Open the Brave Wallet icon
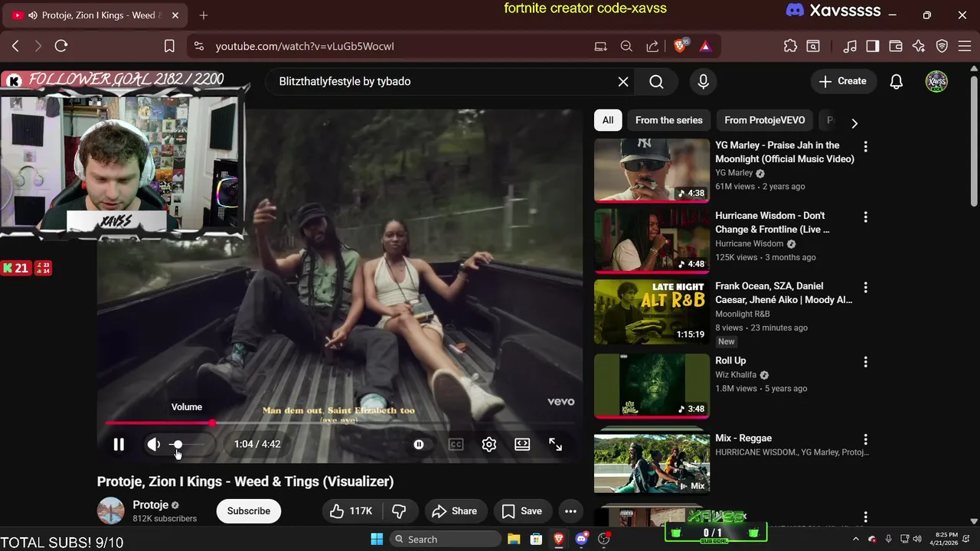980x551 pixels. point(896,46)
